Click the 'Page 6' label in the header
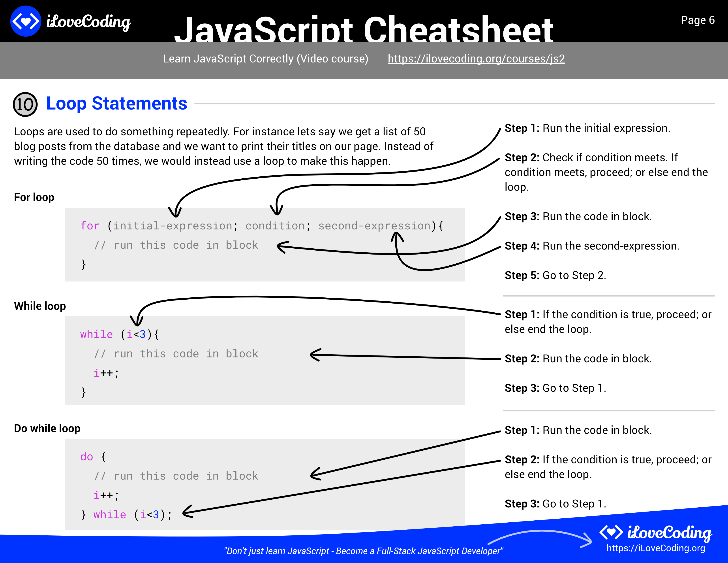Viewport: 728px width, 563px height. click(697, 20)
